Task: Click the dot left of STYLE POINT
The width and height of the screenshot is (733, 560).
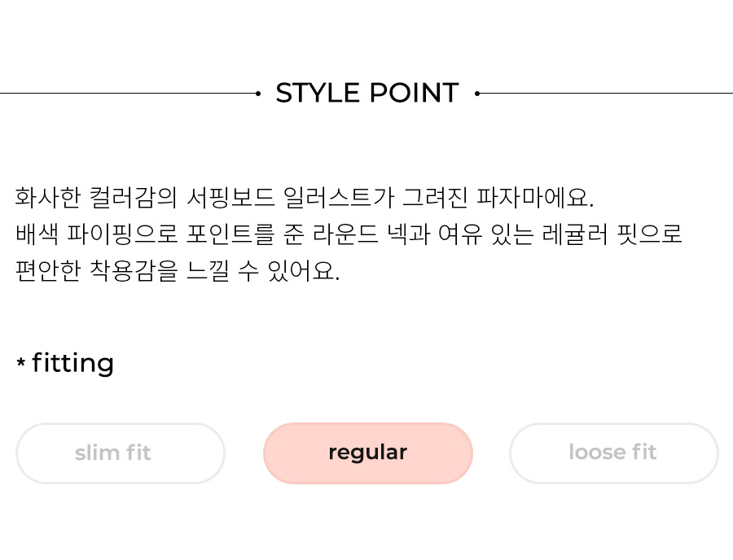Action: pos(258,94)
